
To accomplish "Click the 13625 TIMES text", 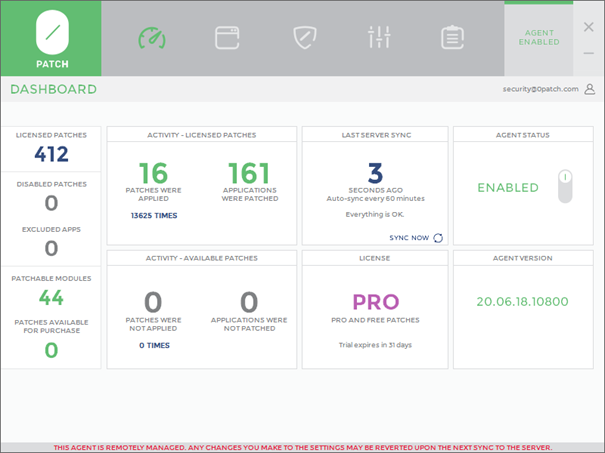I will coord(154,215).
